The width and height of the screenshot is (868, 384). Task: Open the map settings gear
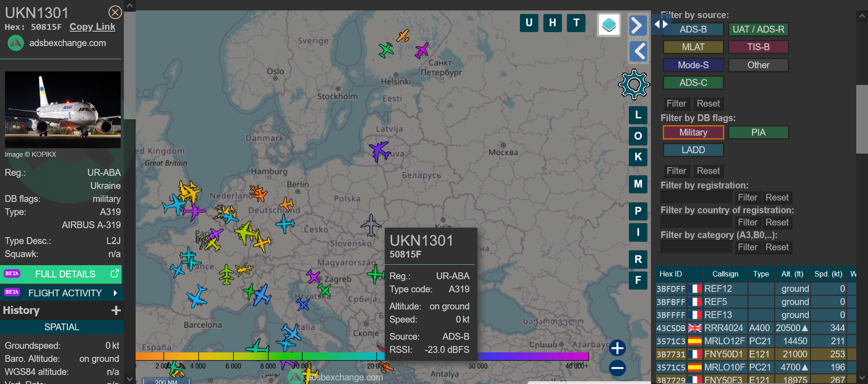(634, 84)
